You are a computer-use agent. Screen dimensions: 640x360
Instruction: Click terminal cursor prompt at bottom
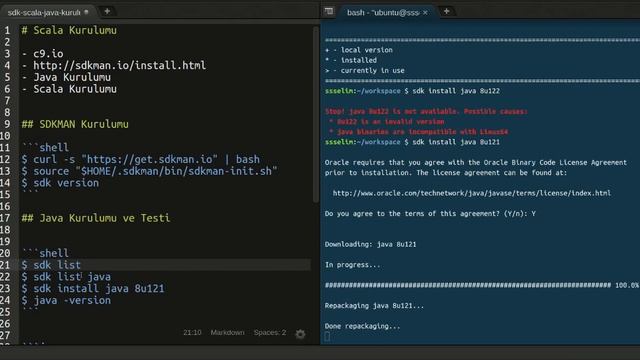(x=327, y=336)
